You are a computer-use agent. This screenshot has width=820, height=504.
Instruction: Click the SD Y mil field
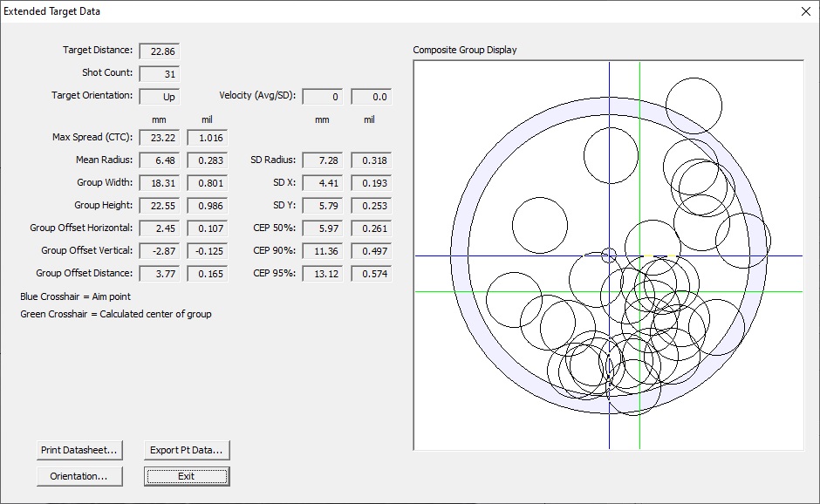point(372,206)
